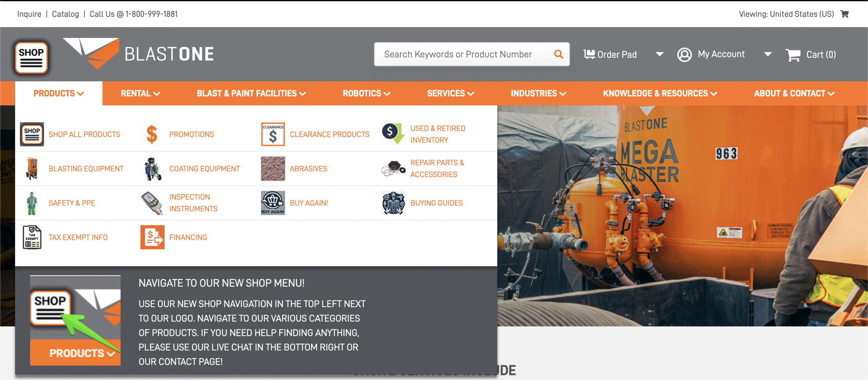This screenshot has height=380, width=868.
Task: Click the Clearance Products tag icon
Action: point(273,134)
